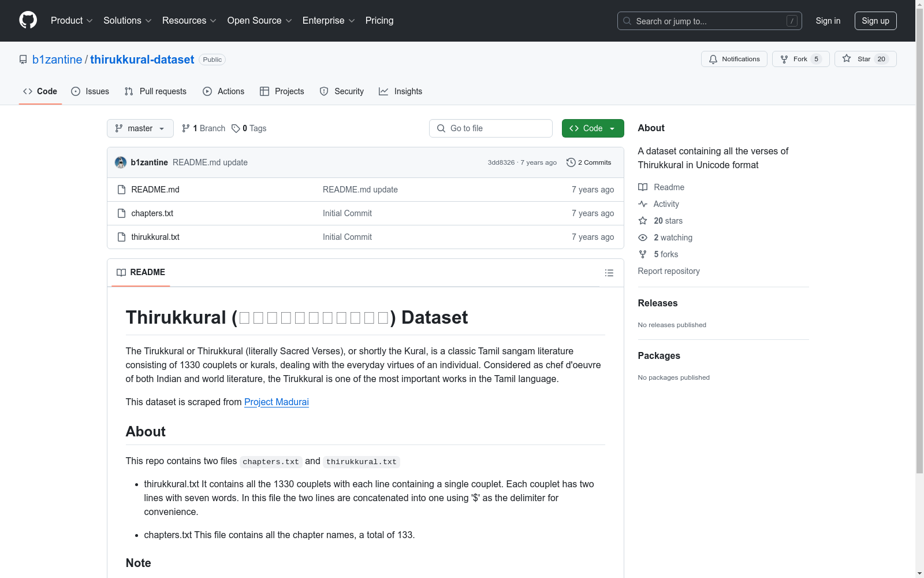
Task: Switch to the Issues tab
Action: click(90, 91)
